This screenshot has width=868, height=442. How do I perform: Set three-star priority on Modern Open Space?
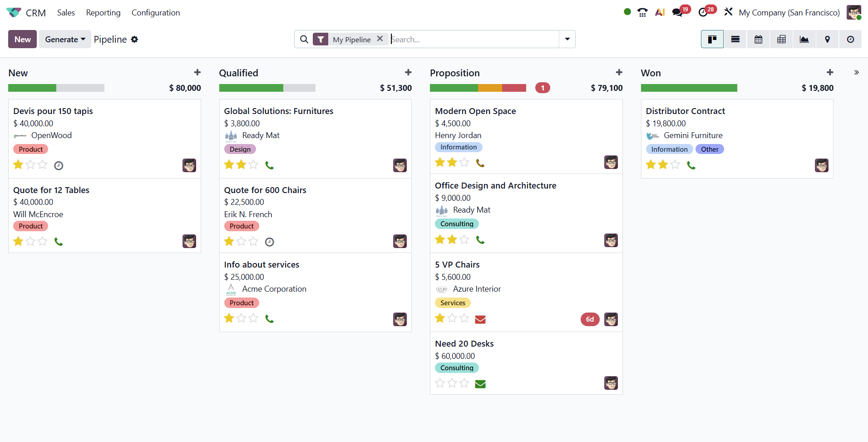click(x=464, y=162)
